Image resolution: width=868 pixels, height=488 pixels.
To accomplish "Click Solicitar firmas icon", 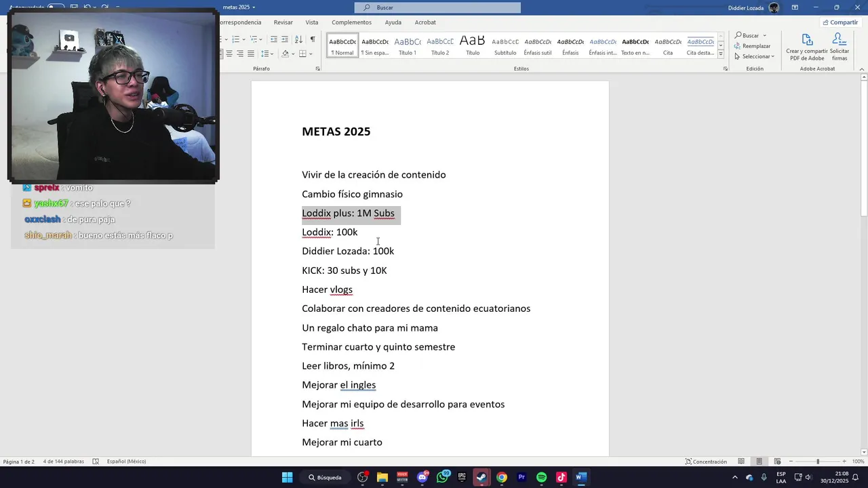I will pyautogui.click(x=840, y=47).
